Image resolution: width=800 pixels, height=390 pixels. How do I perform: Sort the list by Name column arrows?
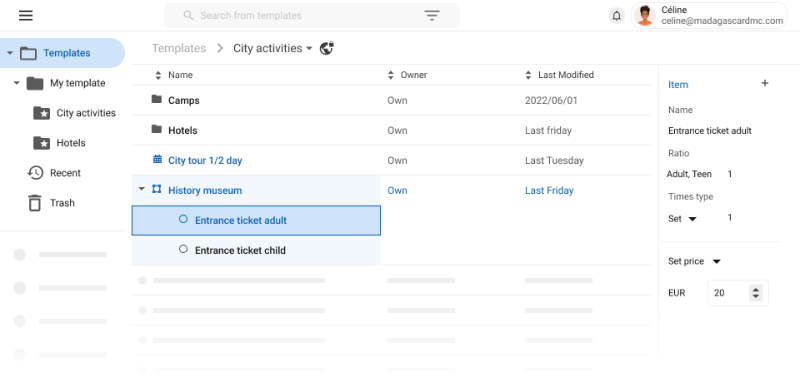tap(158, 75)
